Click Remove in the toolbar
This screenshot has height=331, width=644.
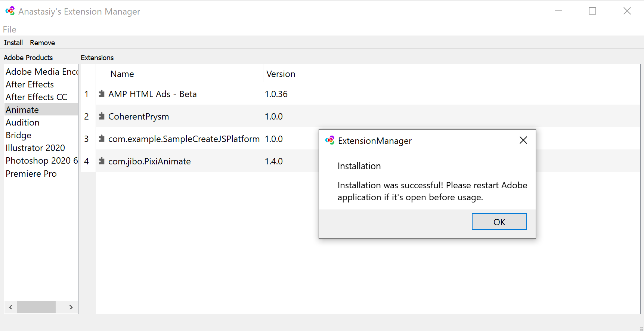(x=42, y=43)
